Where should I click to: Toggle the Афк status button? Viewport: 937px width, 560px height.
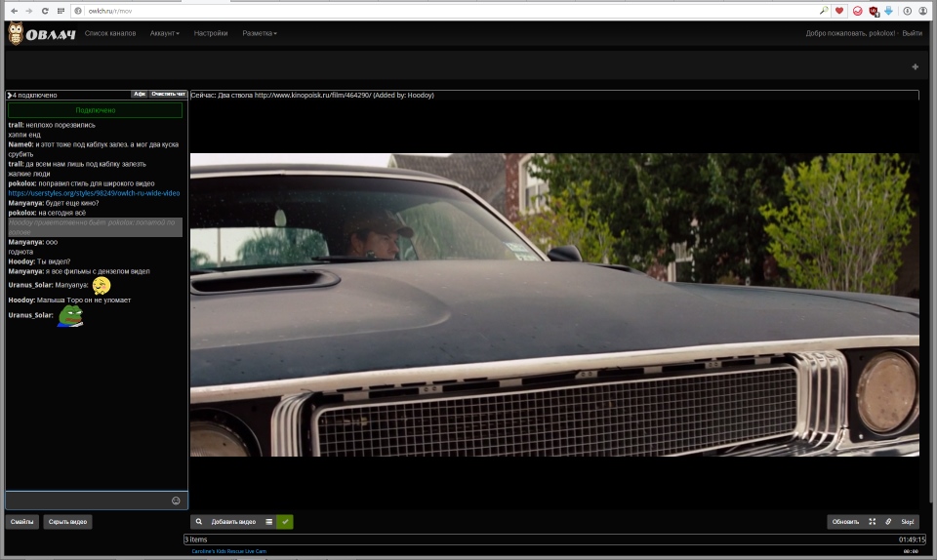(140, 95)
